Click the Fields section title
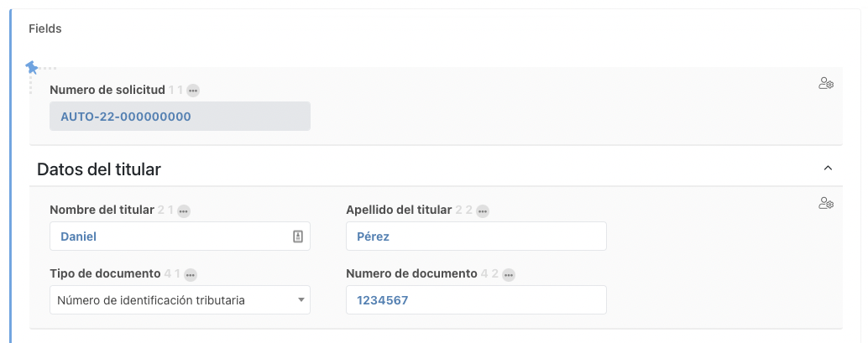The image size is (868, 343). (x=45, y=29)
